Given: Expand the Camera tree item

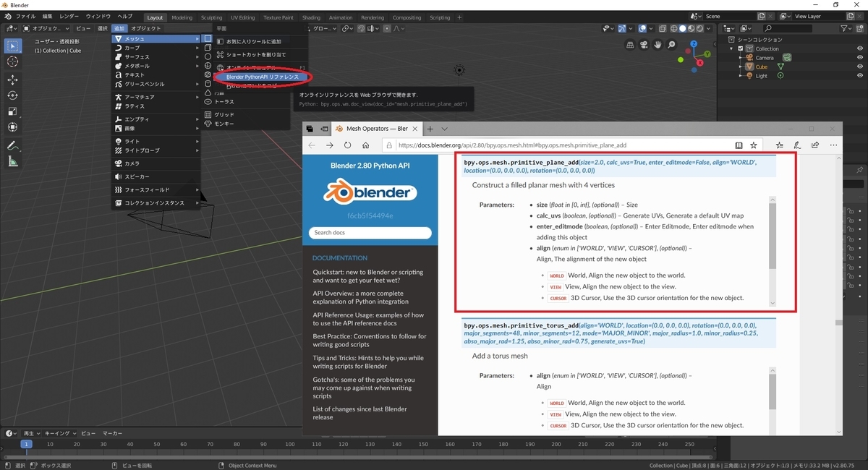Looking at the screenshot, I should pyautogui.click(x=740, y=57).
